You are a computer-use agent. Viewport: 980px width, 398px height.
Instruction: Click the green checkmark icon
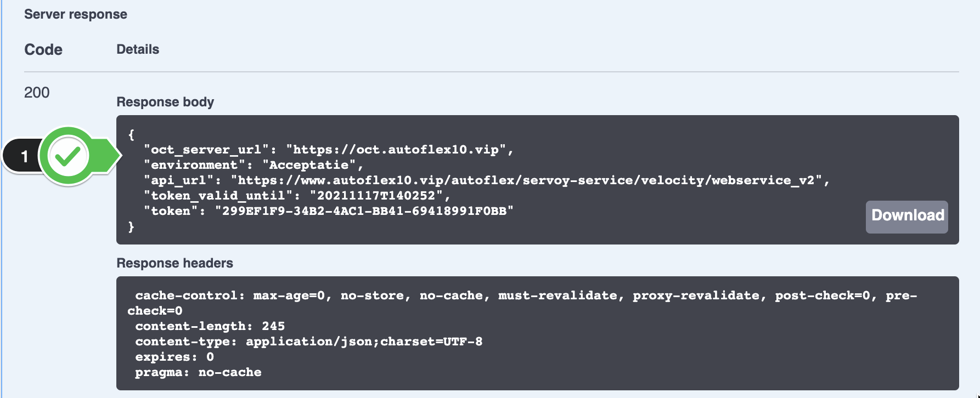68,156
